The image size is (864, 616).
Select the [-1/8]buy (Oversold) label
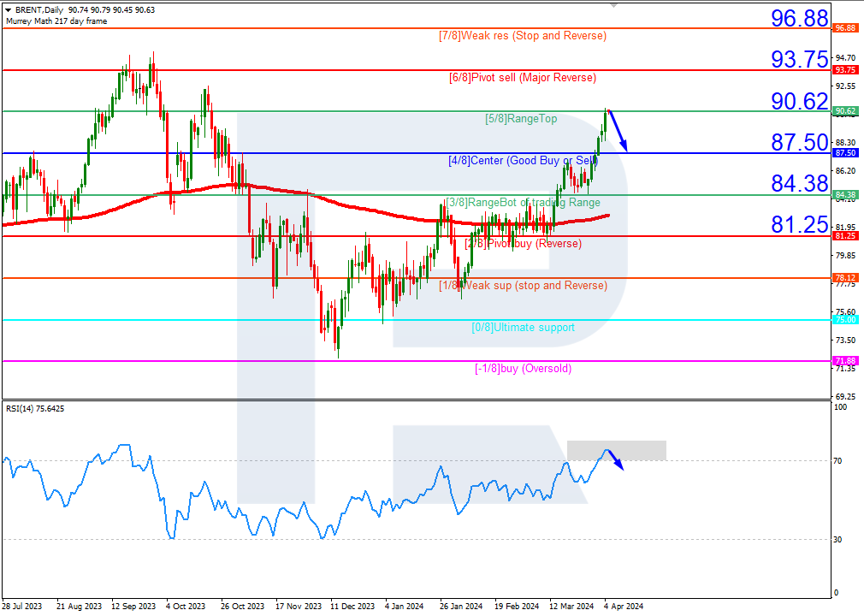click(x=523, y=369)
